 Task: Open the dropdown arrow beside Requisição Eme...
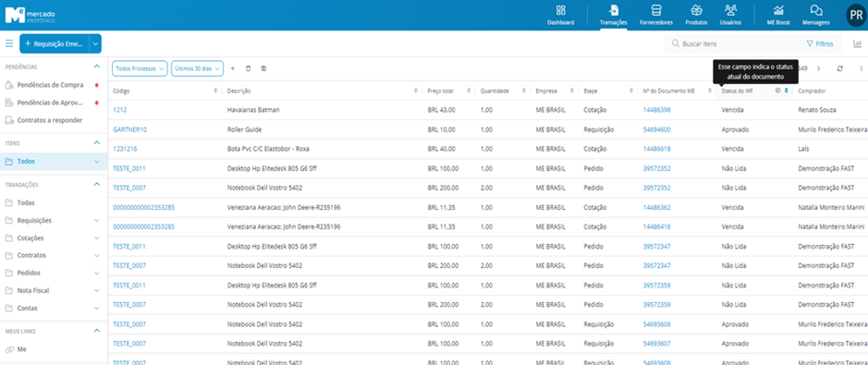click(95, 43)
